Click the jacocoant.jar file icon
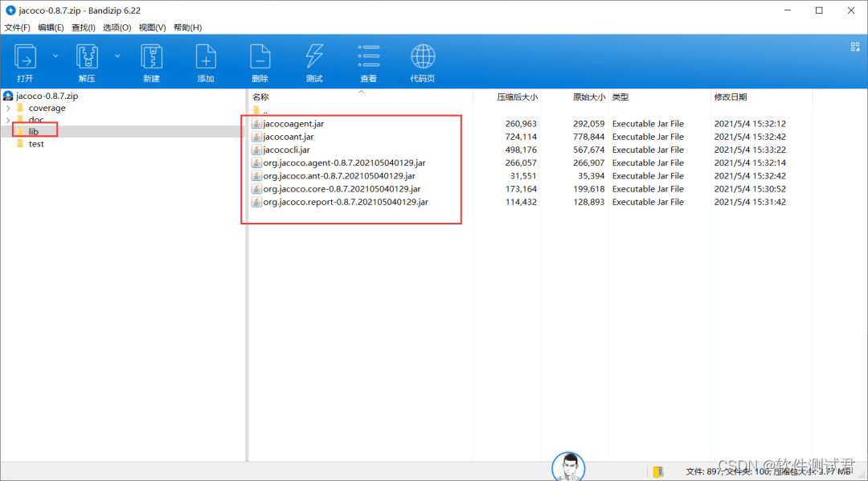The height and width of the screenshot is (481, 868). click(257, 136)
